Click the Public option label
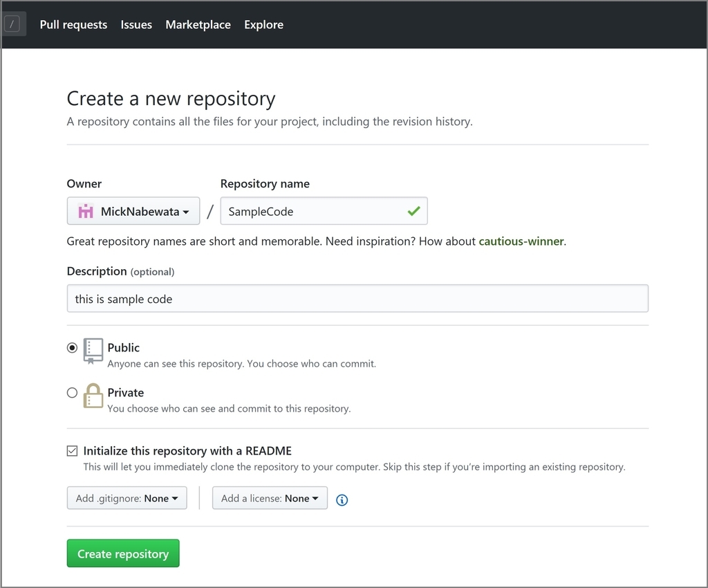The width and height of the screenshot is (708, 588). coord(123,347)
